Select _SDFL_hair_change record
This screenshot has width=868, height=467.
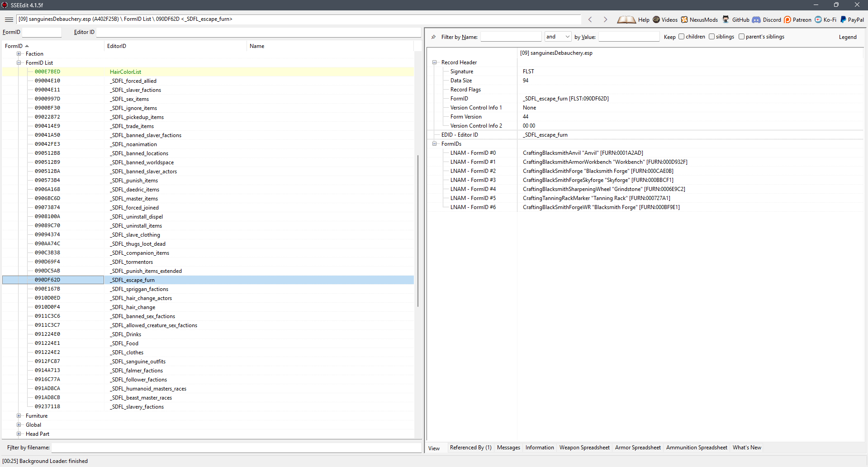tap(208, 307)
